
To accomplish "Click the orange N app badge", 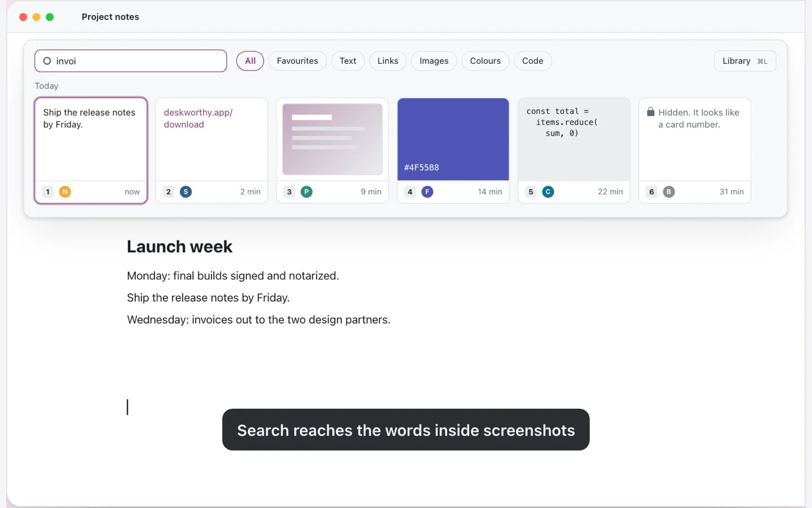I will (65, 192).
